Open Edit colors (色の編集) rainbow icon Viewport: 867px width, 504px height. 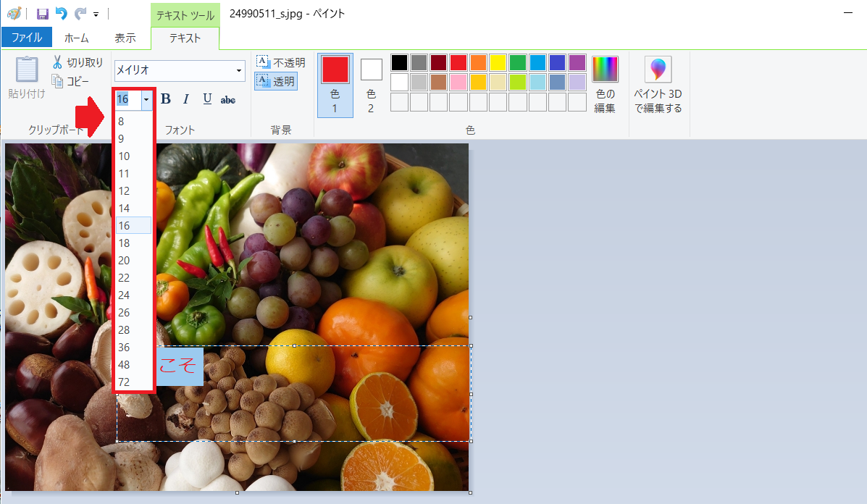point(605,70)
